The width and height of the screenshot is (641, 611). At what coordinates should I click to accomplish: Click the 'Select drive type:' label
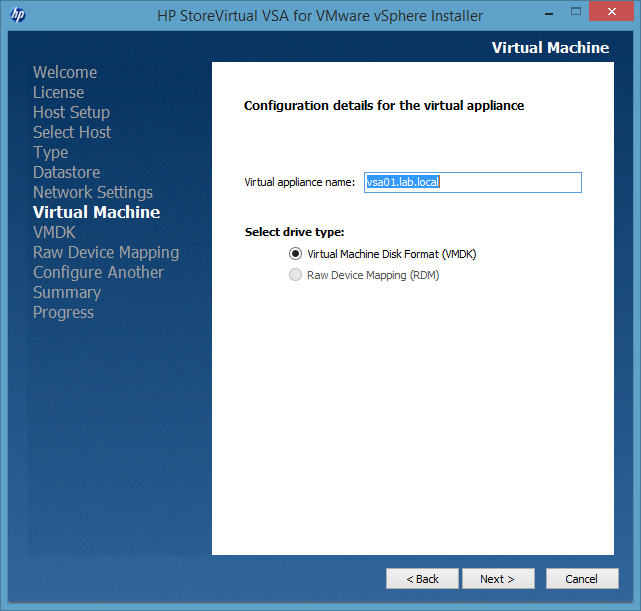(x=294, y=232)
